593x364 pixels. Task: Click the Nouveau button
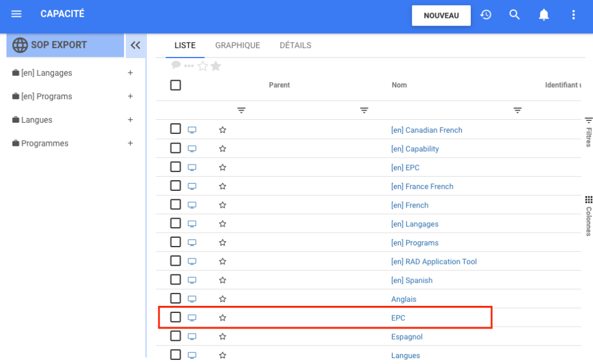(441, 15)
